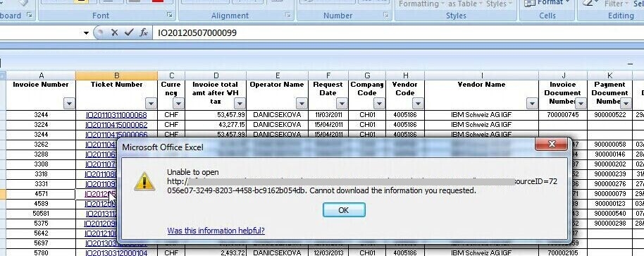Select invoice number cell 4571
The image size is (644, 256).
click(x=41, y=193)
